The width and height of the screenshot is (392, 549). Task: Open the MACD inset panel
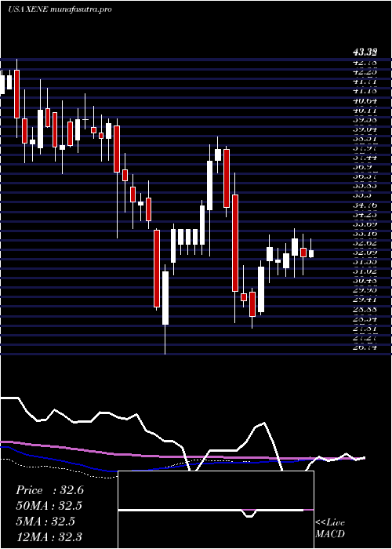point(216,510)
